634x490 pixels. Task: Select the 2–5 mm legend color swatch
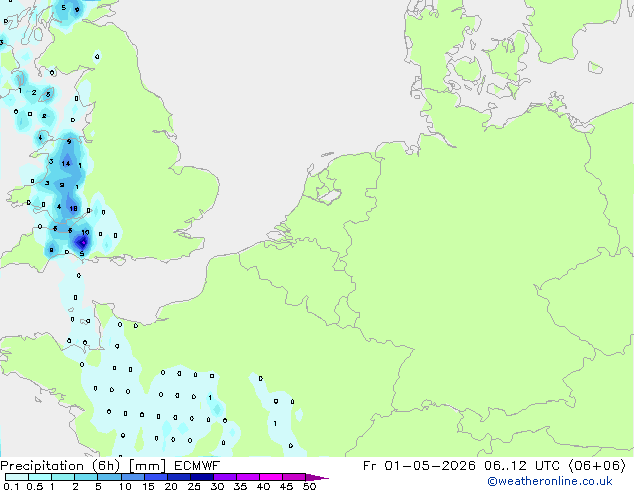[x=86, y=477]
